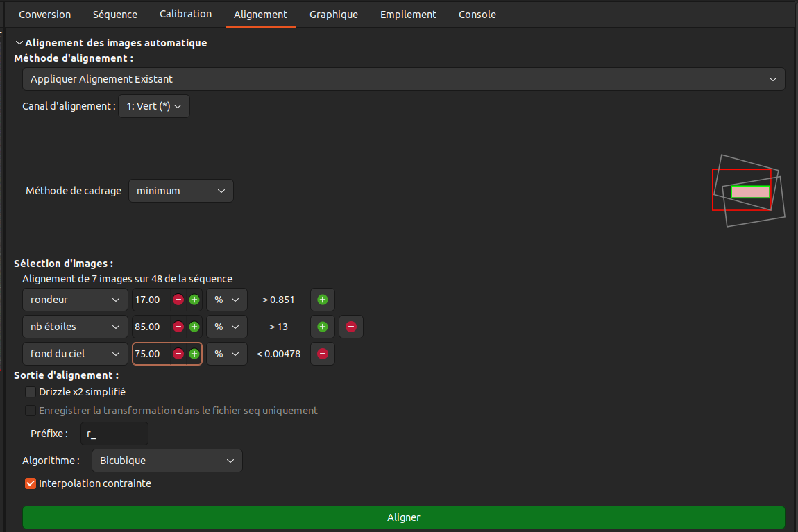The height and width of the screenshot is (532, 798).
Task: Open the fond du ciel percent dropdown
Action: 226,354
